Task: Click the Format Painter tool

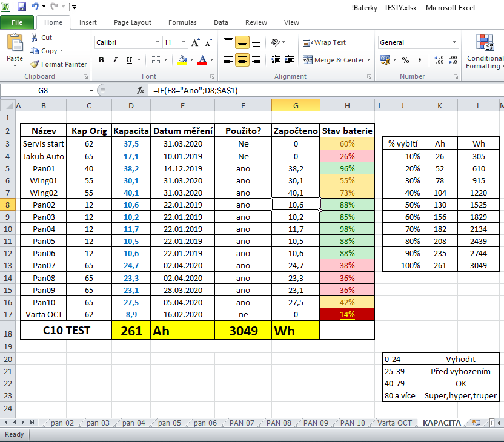Action: pyautogui.click(x=58, y=64)
